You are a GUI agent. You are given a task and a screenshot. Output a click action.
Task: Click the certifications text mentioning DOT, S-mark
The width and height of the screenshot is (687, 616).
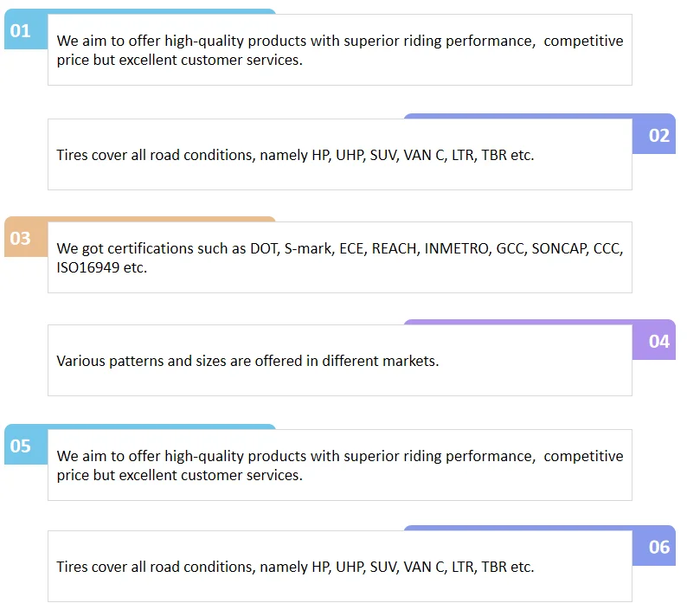point(340,258)
